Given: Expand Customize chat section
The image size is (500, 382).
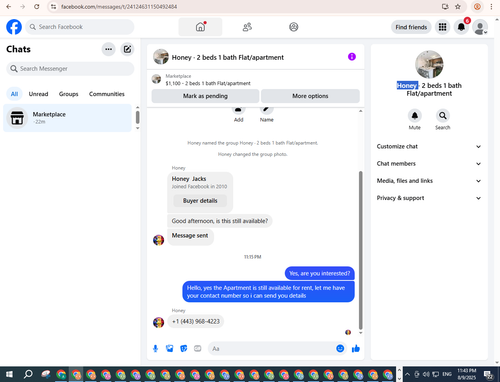Looking at the screenshot, I should pyautogui.click(x=429, y=146).
